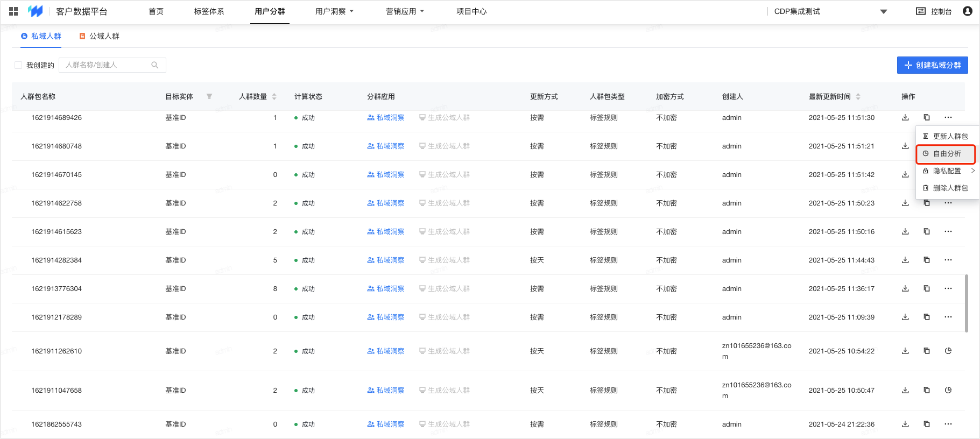Click the search magnifier in 人群名称 field

point(155,65)
